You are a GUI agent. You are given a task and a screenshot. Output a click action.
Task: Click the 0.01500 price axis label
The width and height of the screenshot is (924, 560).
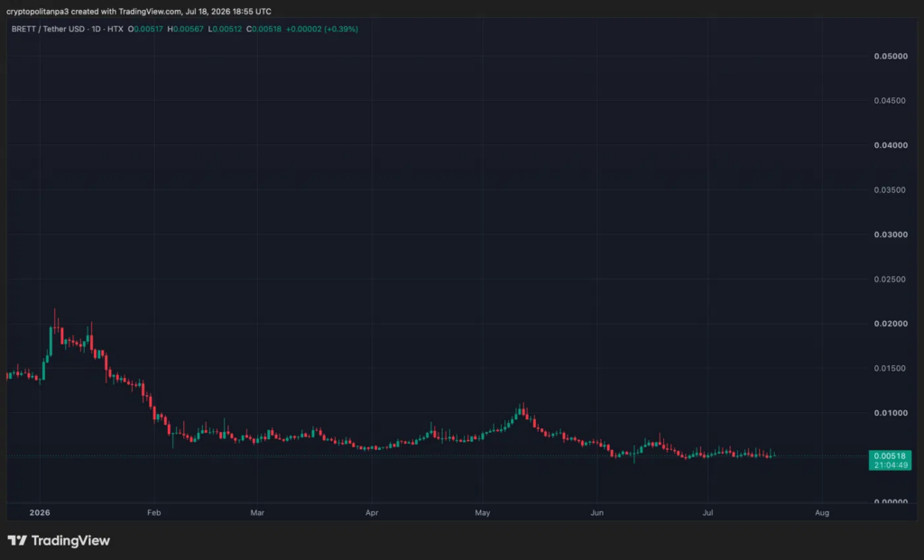pyautogui.click(x=891, y=369)
